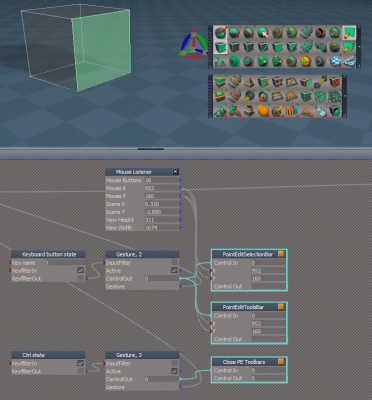Select the orange-green tube bridge icon
Image resolution: width=372 pixels, height=400 pixels.
point(320,82)
